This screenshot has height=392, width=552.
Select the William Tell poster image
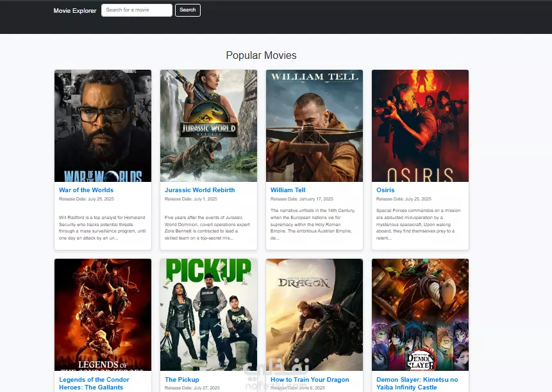pyautogui.click(x=314, y=126)
